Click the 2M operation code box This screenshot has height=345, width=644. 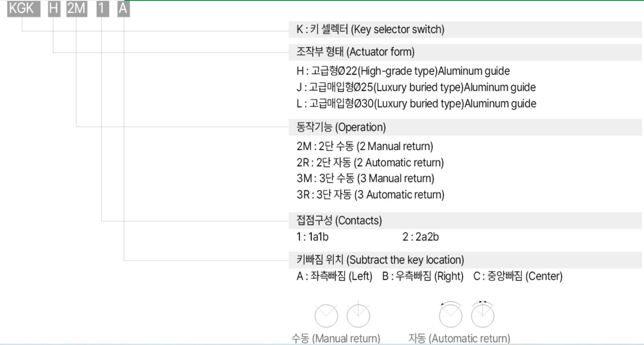point(77,9)
